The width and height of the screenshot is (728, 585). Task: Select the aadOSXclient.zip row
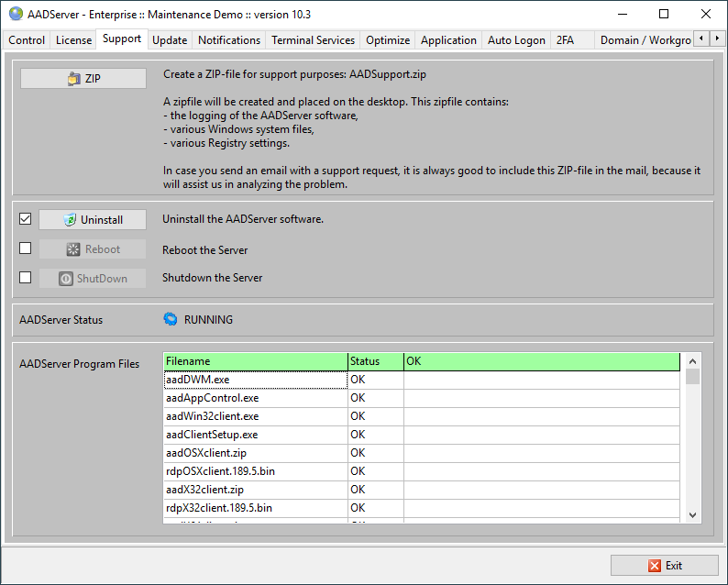(255, 453)
